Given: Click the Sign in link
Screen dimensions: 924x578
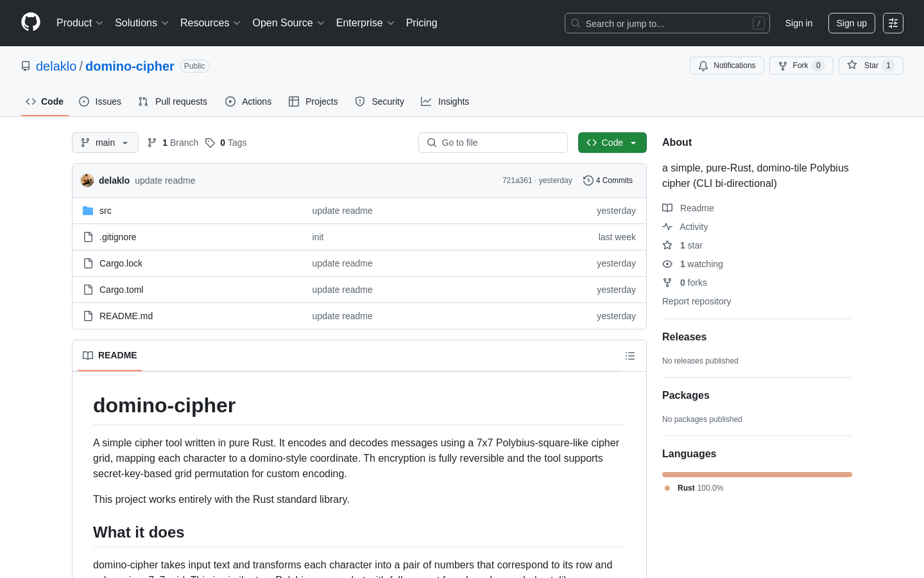Looking at the screenshot, I should tap(799, 23).
